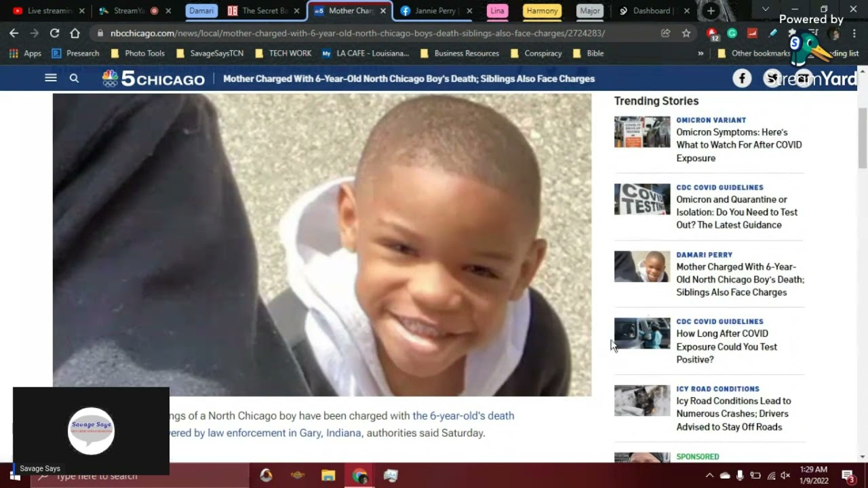Open the Lina tab group
The image size is (868, 488).
click(498, 11)
